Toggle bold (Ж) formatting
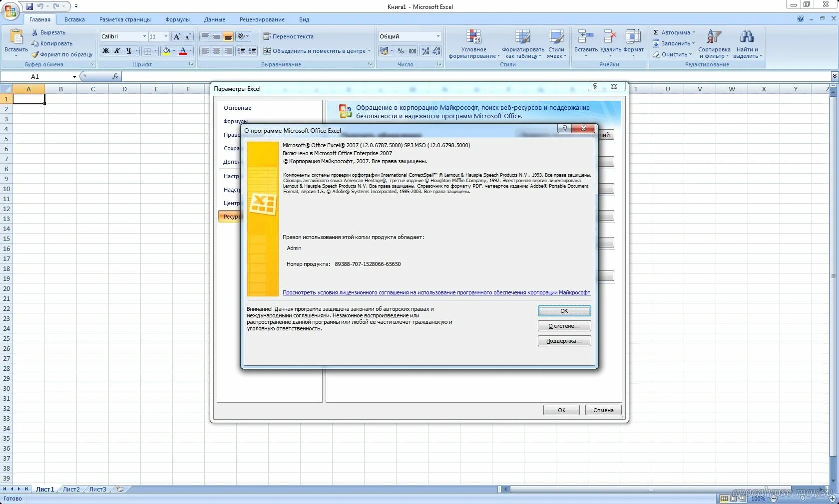Viewport: 839px width, 504px height. (106, 51)
